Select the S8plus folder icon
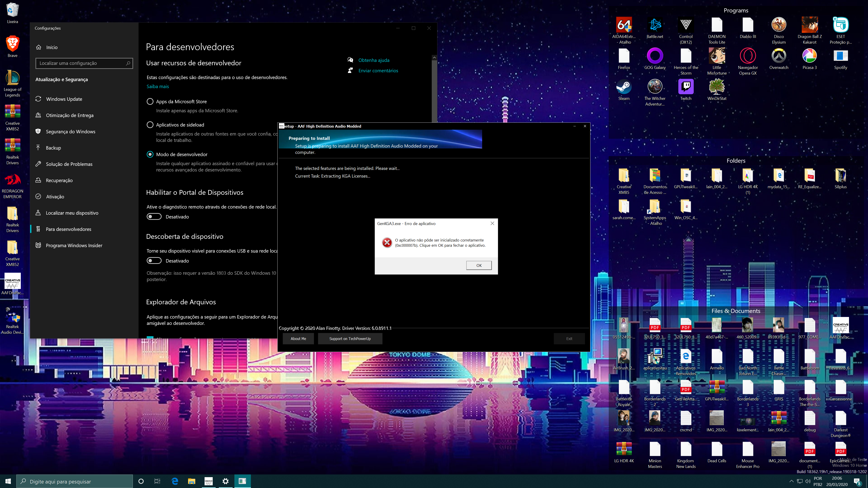 pyautogui.click(x=841, y=178)
